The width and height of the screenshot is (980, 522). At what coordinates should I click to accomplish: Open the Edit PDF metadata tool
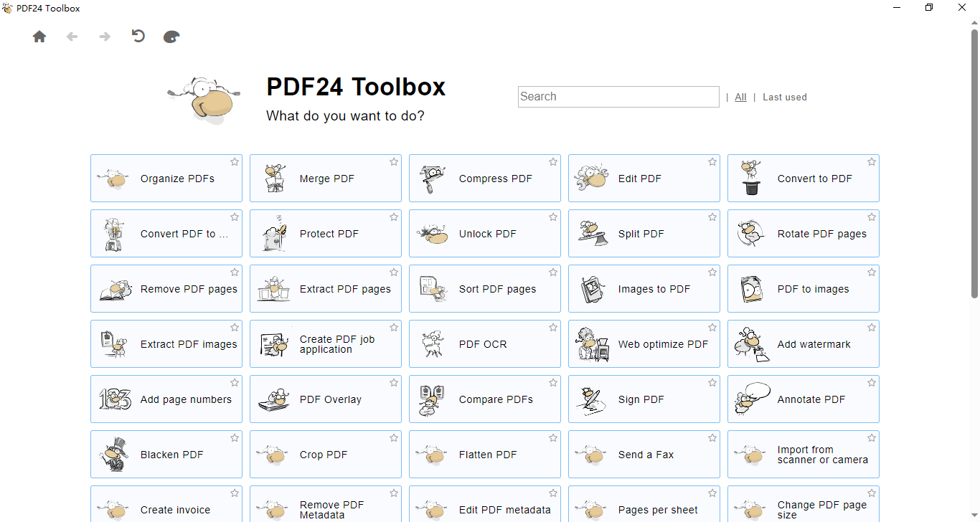485,504
